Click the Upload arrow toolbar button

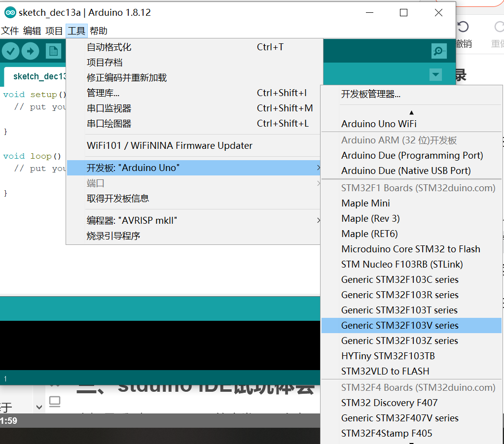(31, 51)
